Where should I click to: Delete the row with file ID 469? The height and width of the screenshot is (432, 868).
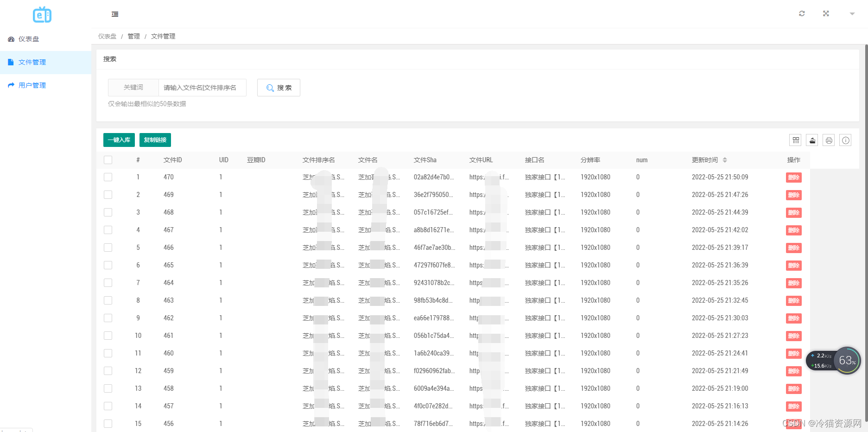click(x=794, y=195)
